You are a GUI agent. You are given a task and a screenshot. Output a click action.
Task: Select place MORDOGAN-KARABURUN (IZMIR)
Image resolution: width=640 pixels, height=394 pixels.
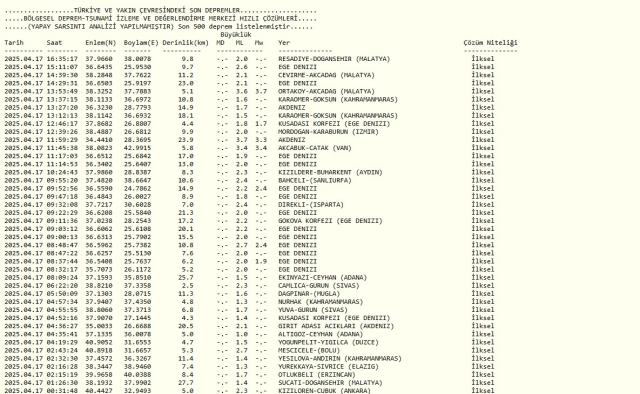[328, 132]
